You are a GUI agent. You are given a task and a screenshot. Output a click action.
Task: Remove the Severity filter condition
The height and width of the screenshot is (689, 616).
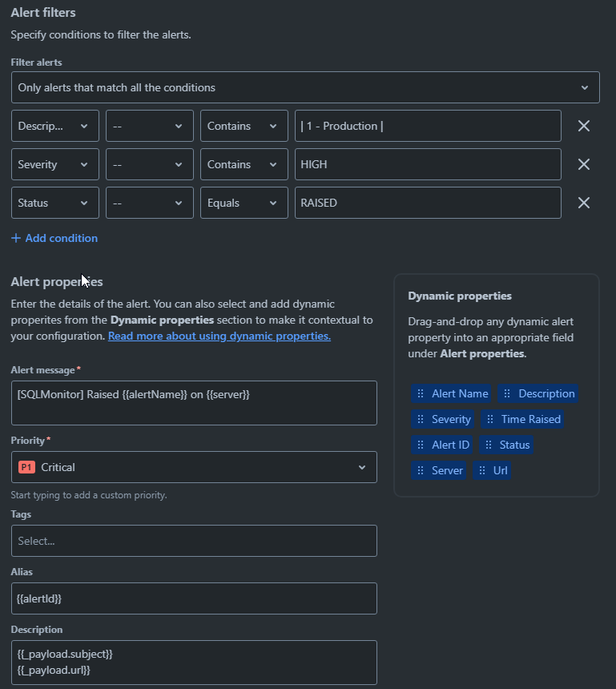tap(583, 164)
